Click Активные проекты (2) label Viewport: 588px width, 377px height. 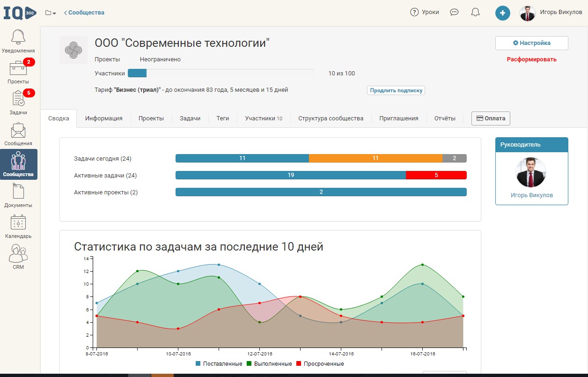(x=106, y=192)
